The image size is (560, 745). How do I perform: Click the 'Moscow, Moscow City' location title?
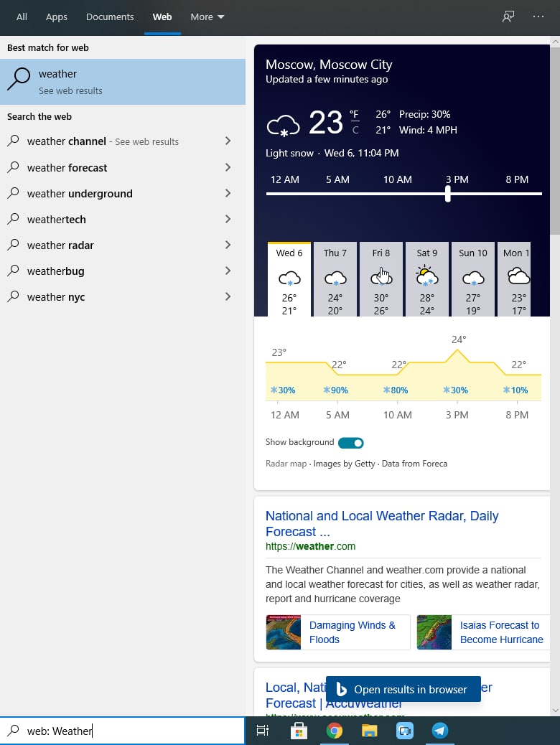[329, 65]
